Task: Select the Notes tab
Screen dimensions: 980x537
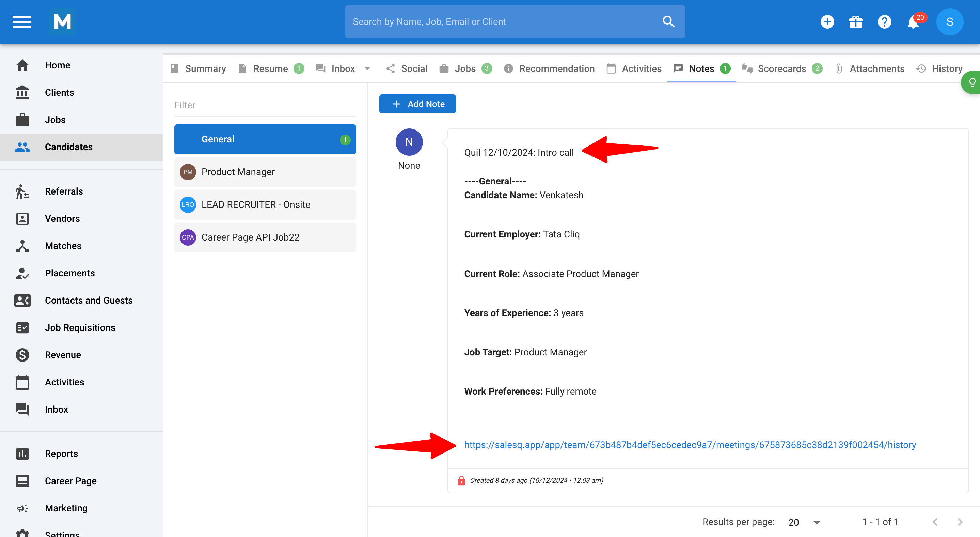Action: [701, 68]
